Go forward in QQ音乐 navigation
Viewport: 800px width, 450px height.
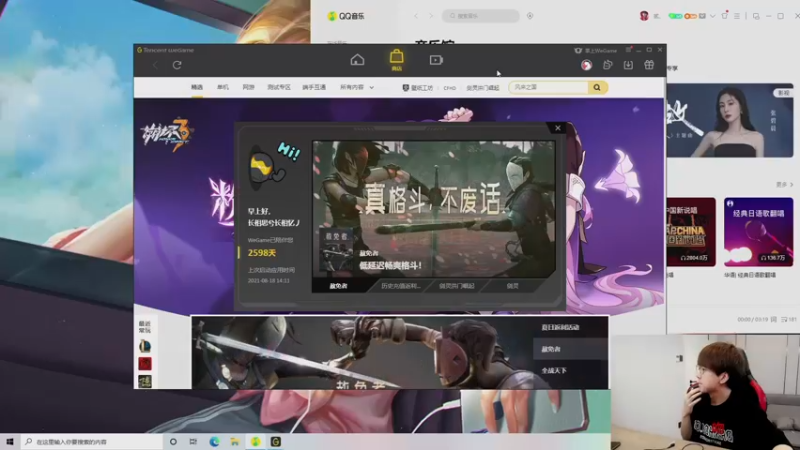431,16
